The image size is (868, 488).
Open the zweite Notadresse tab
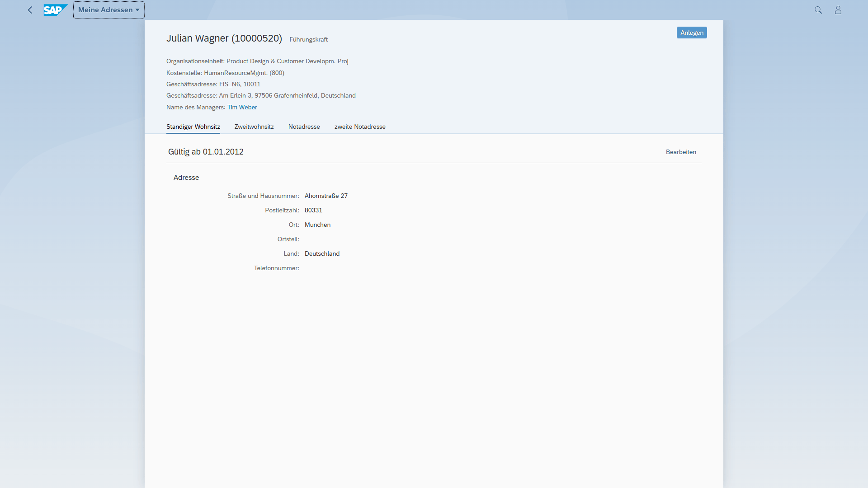[360, 127]
